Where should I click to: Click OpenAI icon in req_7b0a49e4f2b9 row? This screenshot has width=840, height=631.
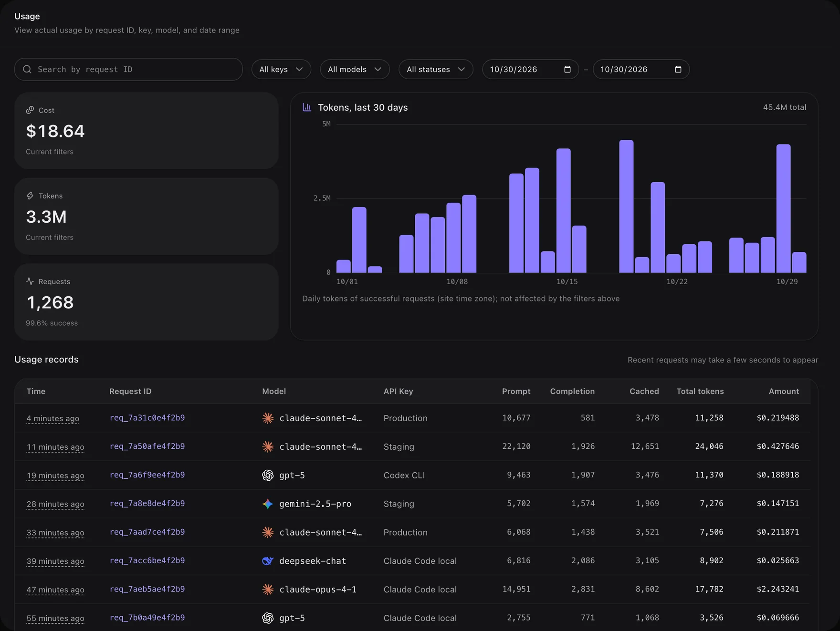click(268, 618)
